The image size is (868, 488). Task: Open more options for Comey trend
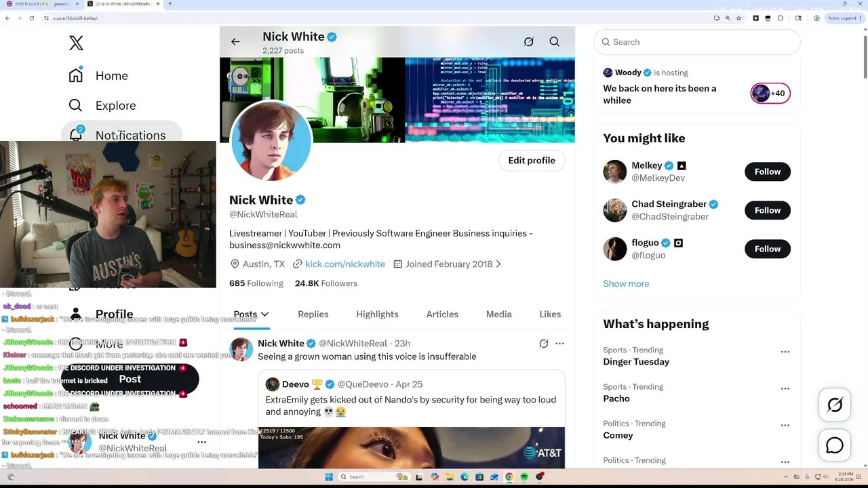[x=785, y=425]
